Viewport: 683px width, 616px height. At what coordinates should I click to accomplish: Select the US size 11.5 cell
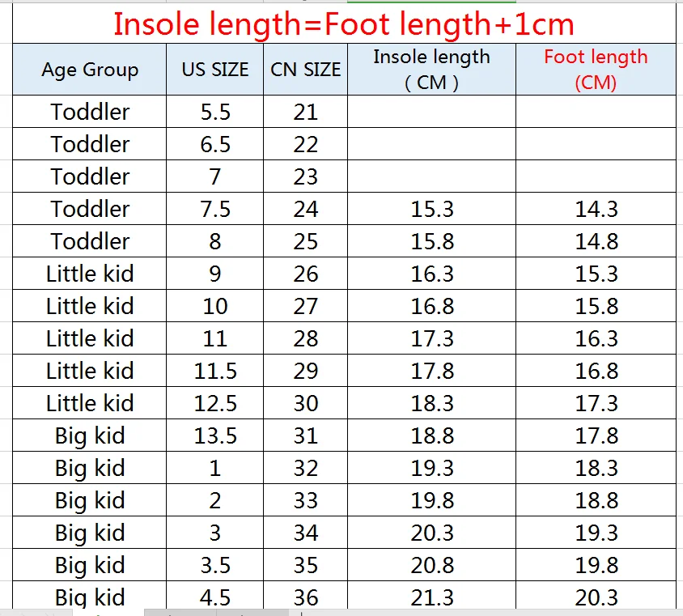point(214,370)
